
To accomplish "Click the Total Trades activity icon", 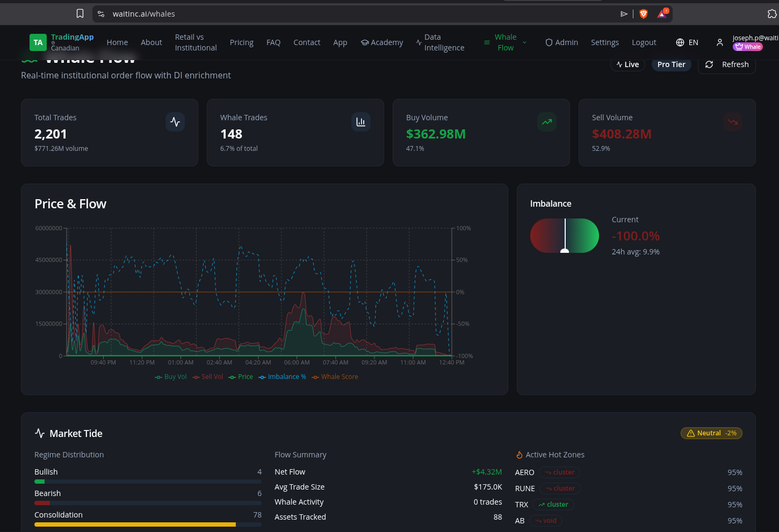I will 175,122.
